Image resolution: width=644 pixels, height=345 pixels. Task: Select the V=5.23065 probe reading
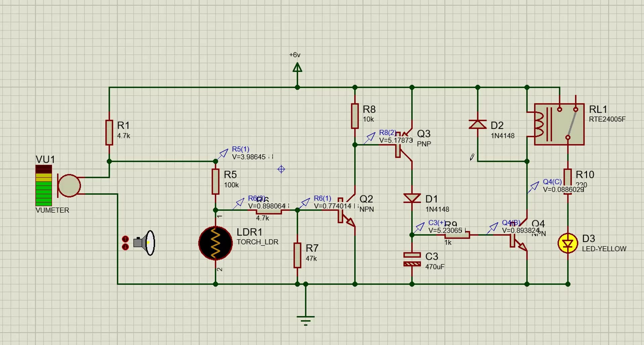coord(445,231)
